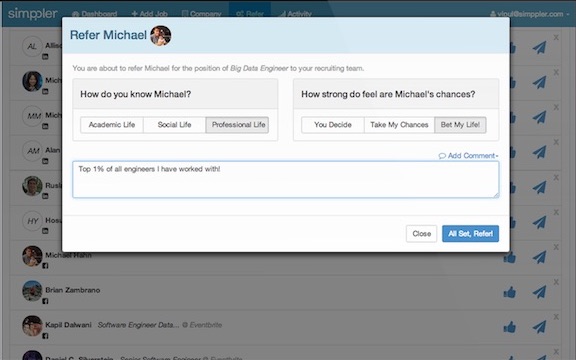Click the simppler logo

(x=33, y=14)
